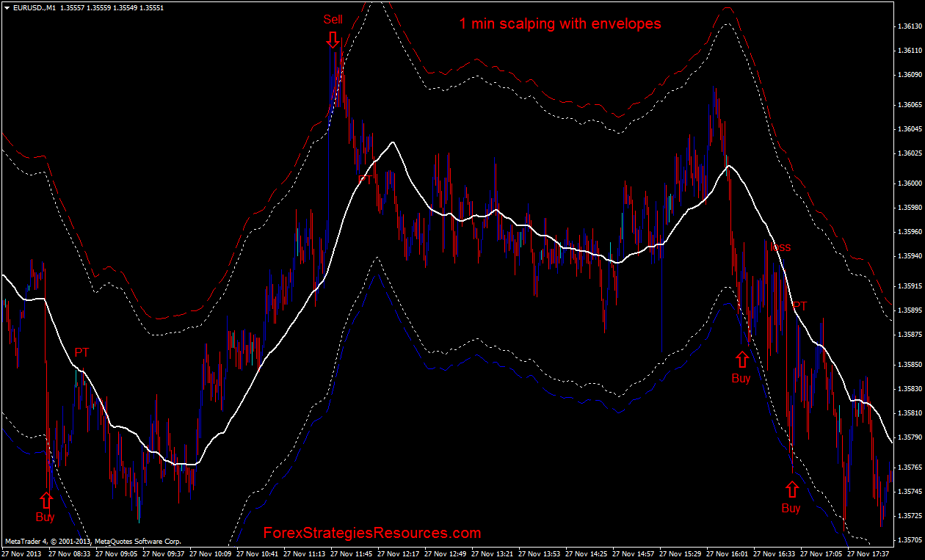Click price level 1.35725 on the axis
The width and height of the screenshot is (925, 560).
[909, 516]
